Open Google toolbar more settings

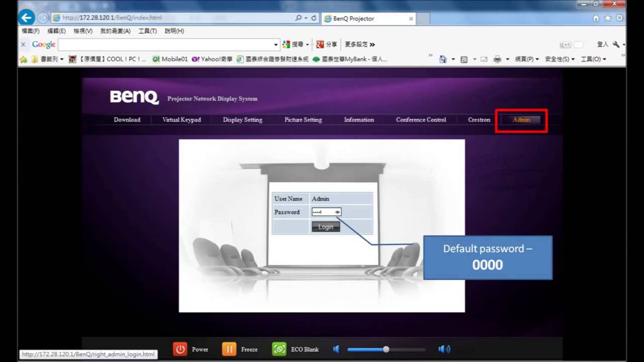(x=360, y=44)
